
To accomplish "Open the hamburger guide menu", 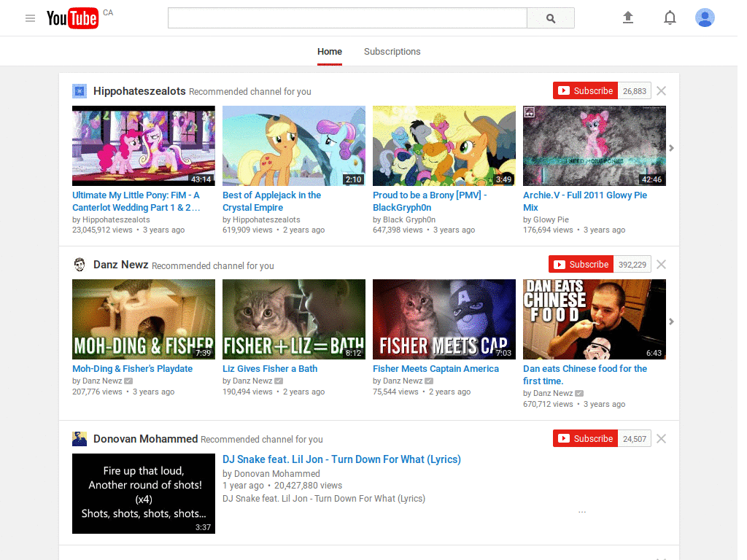I will (30, 18).
